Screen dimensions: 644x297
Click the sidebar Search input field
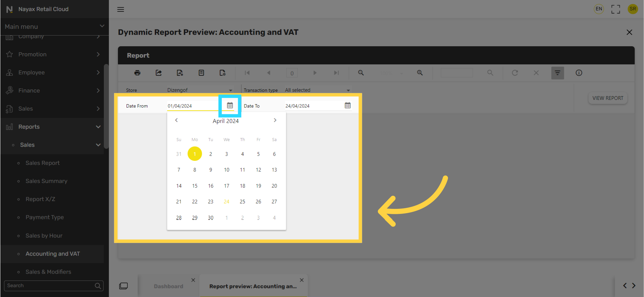click(50, 286)
